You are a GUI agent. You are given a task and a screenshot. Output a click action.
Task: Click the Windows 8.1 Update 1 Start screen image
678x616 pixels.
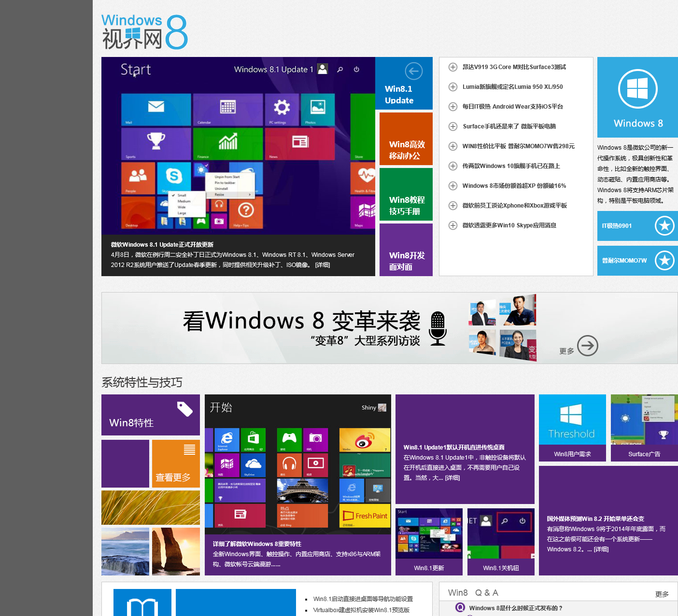click(x=238, y=146)
